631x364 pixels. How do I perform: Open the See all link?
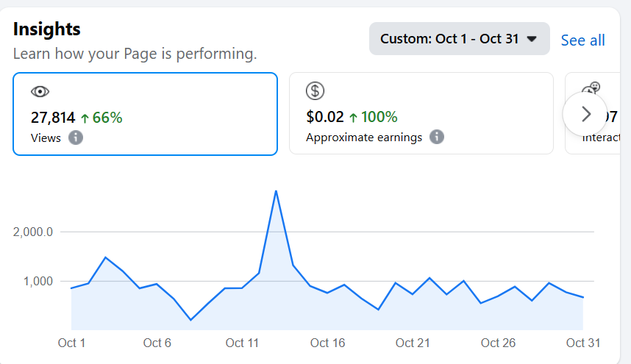(582, 40)
